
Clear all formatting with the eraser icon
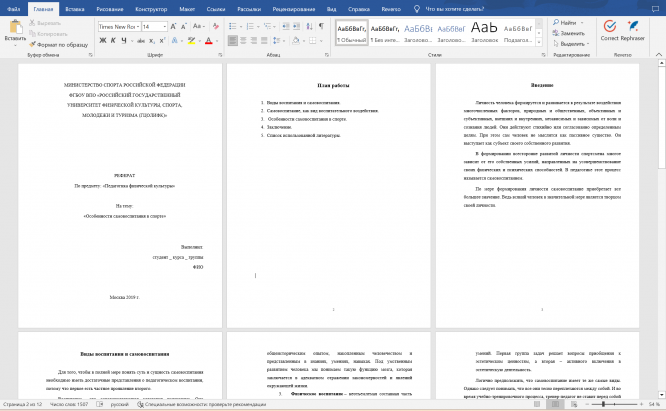pos(216,26)
